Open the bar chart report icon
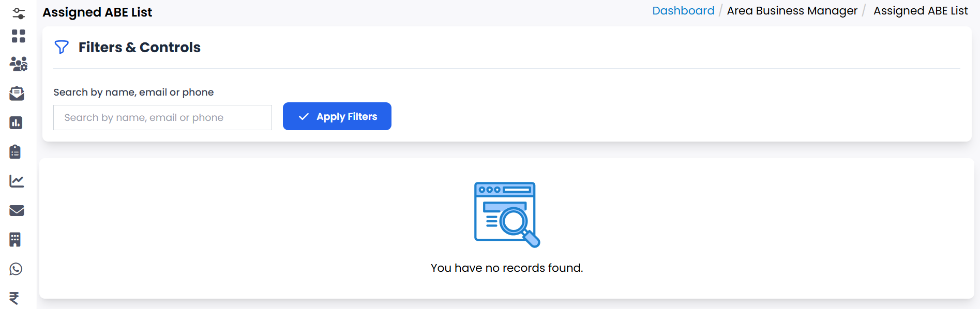Image resolution: width=980 pixels, height=309 pixels. pyautogui.click(x=16, y=122)
